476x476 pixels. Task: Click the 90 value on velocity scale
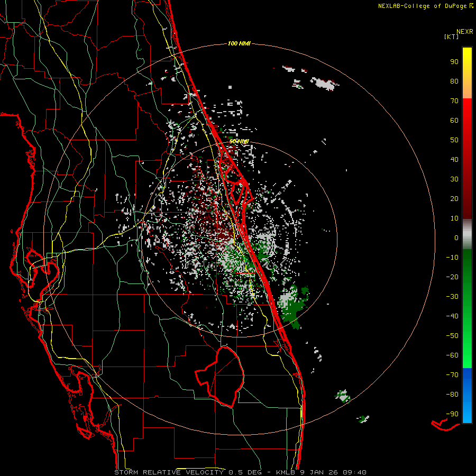point(454,62)
